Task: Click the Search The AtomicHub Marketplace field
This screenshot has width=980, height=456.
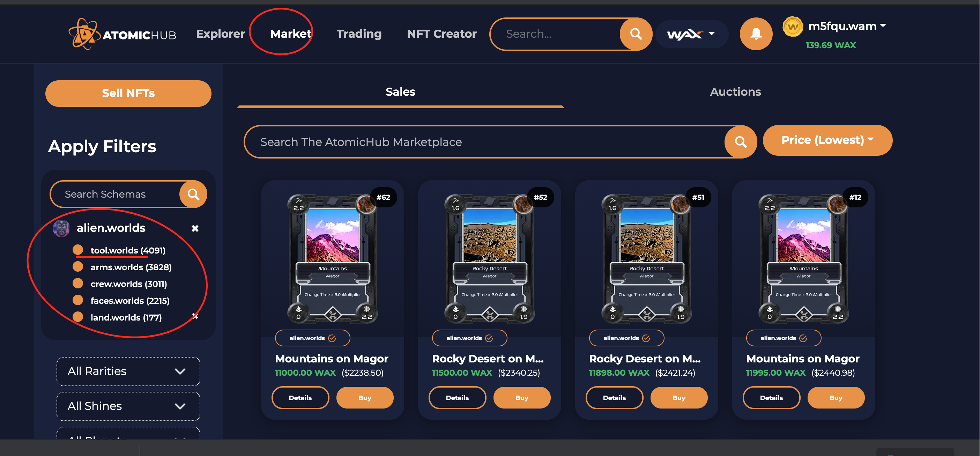Action: click(484, 142)
